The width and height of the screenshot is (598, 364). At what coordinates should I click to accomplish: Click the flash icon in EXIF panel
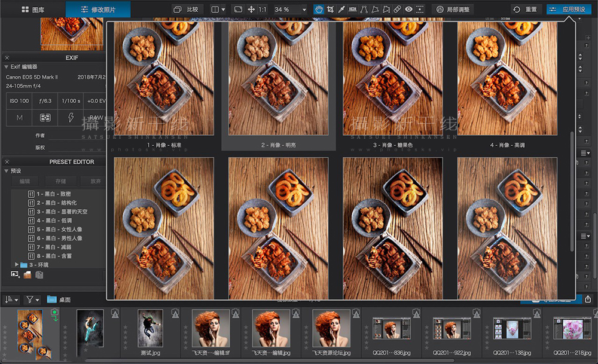[71, 117]
